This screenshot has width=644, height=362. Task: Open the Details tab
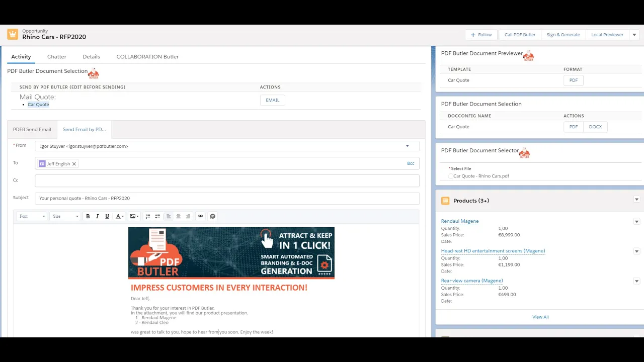[91, 57]
